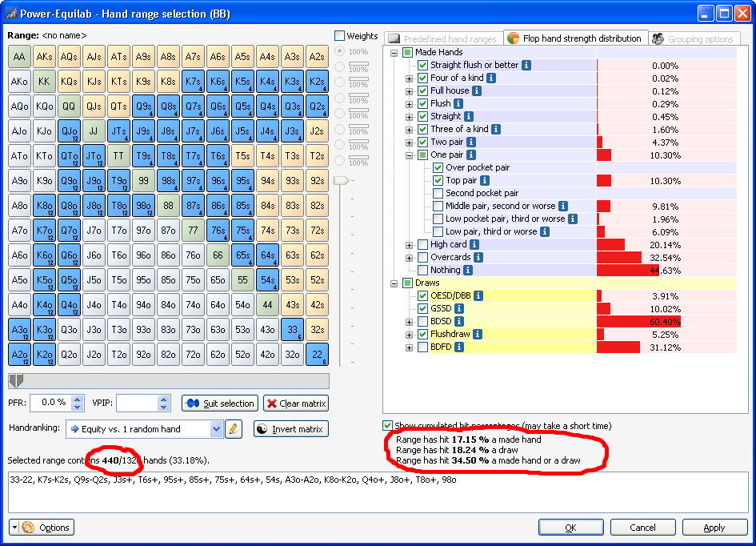Click info icon next to OESD/DBB
The width and height of the screenshot is (756, 546).
[478, 295]
